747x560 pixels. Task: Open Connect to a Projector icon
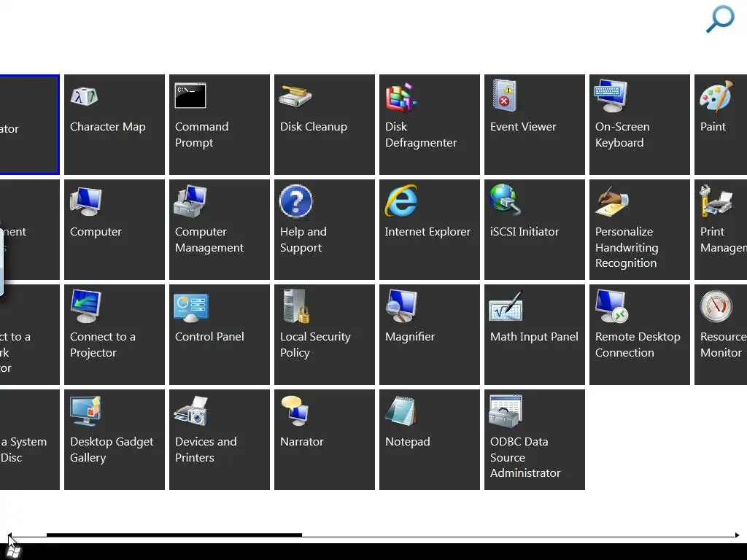86,306
